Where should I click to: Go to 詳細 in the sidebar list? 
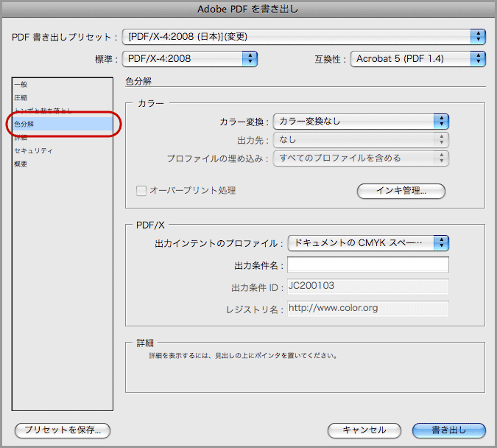pyautogui.click(x=21, y=137)
